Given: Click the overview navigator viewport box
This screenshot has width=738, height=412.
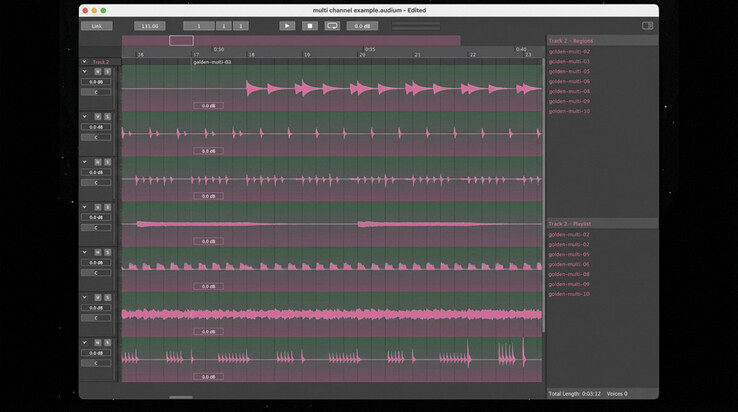Looking at the screenshot, I should click(181, 40).
